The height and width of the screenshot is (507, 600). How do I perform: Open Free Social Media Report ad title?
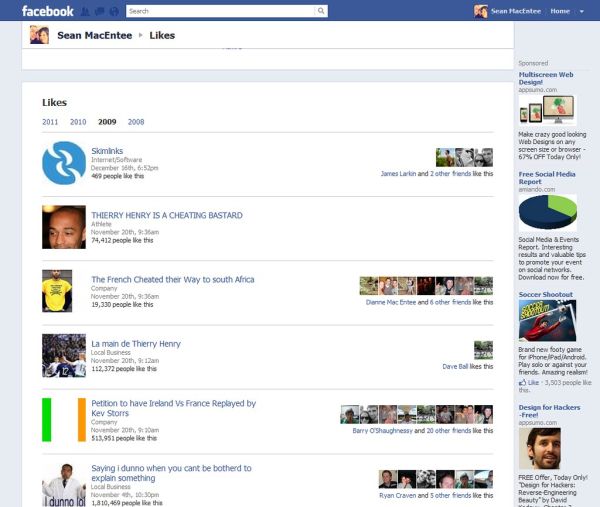click(547, 178)
